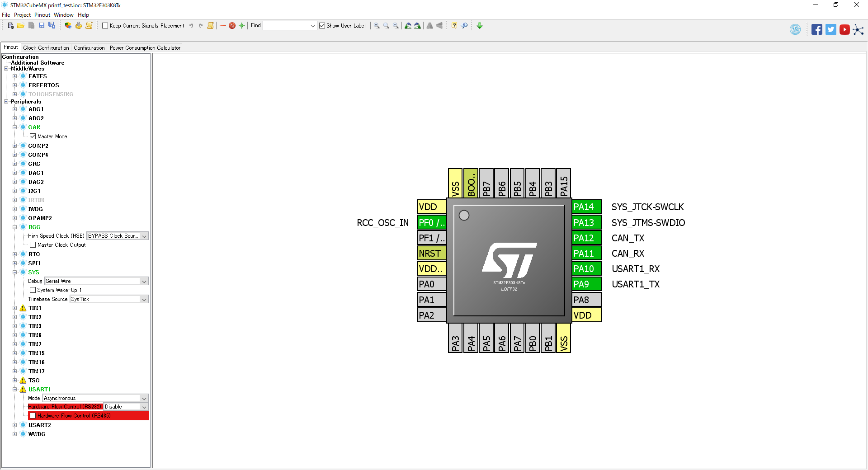This screenshot has width=868, height=470.
Task: Uncheck Keep Current Signals Placement
Action: 104,26
